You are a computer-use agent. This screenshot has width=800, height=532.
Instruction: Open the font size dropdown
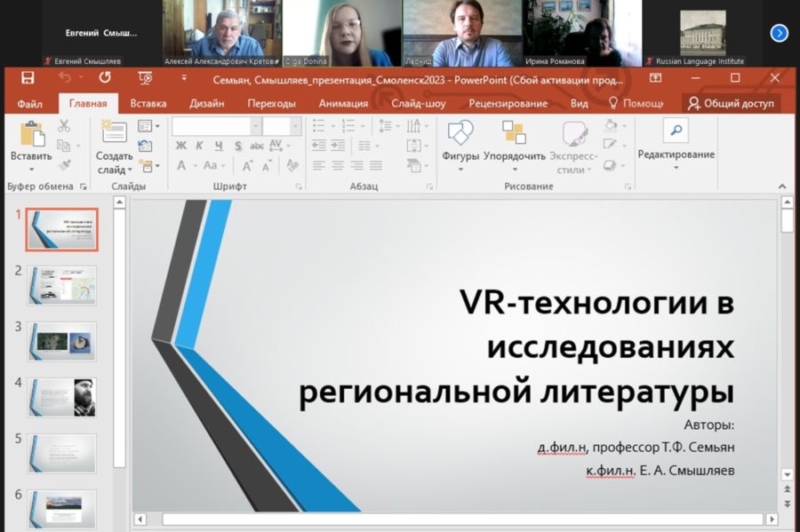pyautogui.click(x=296, y=126)
